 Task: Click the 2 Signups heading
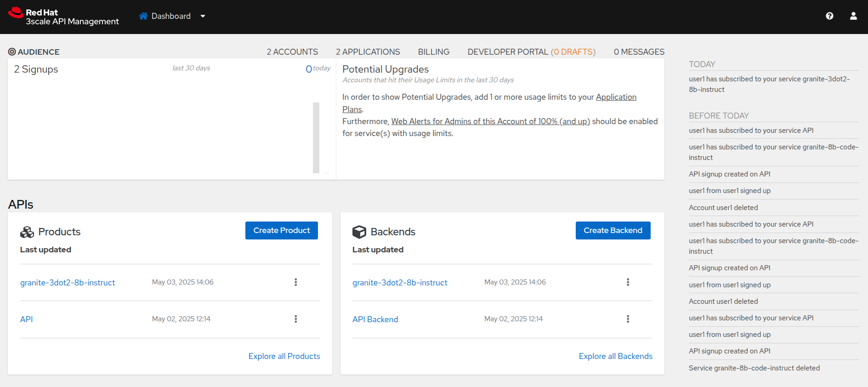coord(36,69)
